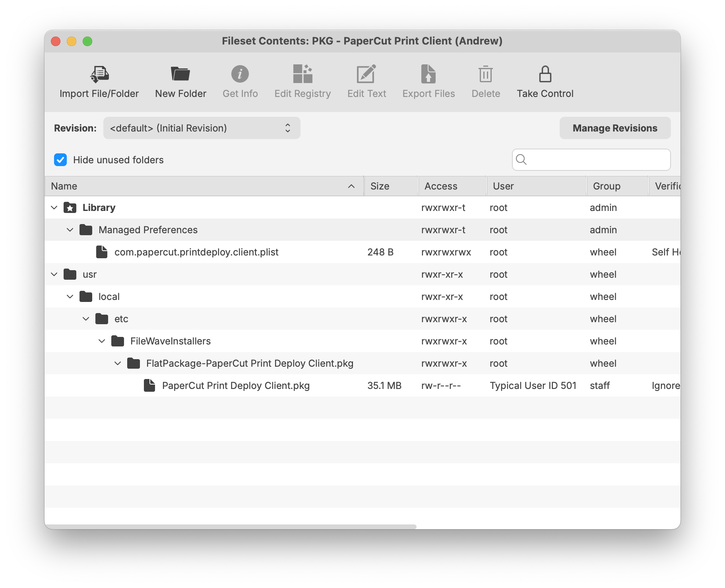Click the staff group cell
The height and width of the screenshot is (588, 725).
tap(600, 385)
